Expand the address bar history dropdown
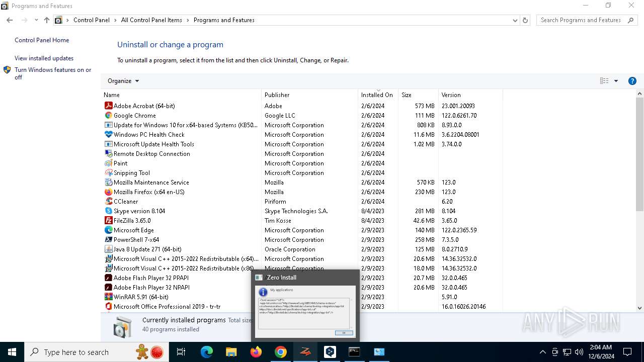 point(515,20)
